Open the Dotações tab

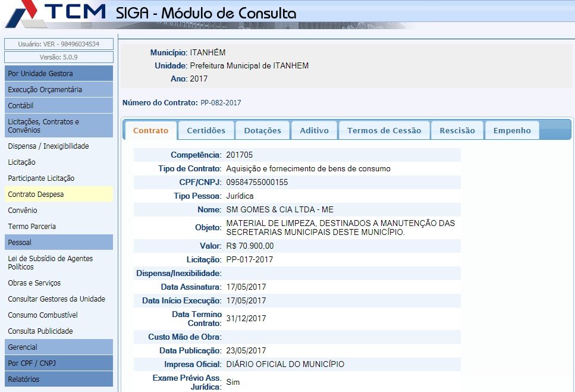[262, 131]
